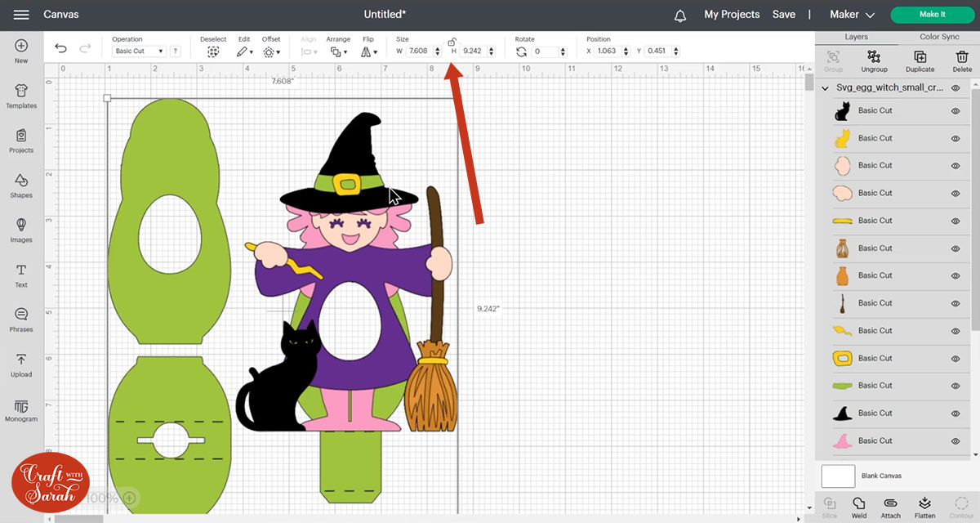Open the Templates panel
Viewport: 980px width, 523px height.
pyautogui.click(x=21, y=96)
